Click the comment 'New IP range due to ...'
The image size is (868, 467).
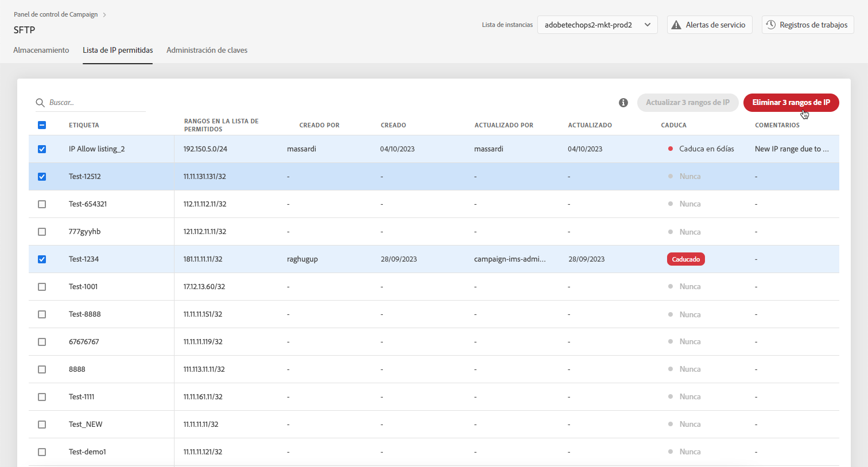(x=792, y=149)
